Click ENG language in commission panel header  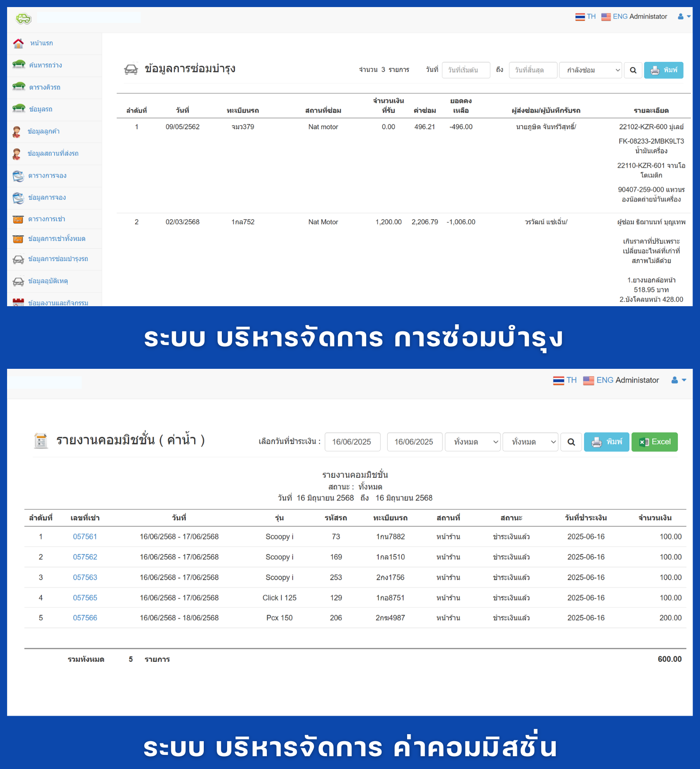coord(605,380)
